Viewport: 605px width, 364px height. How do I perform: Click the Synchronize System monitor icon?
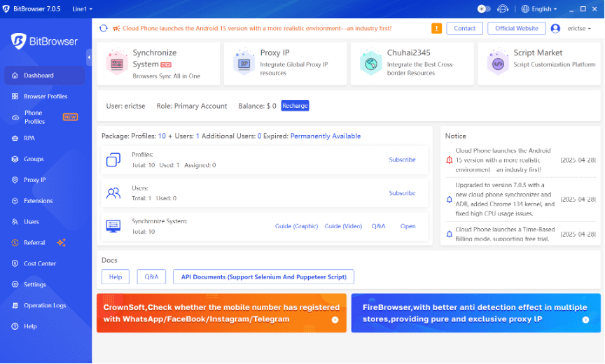pyautogui.click(x=113, y=226)
